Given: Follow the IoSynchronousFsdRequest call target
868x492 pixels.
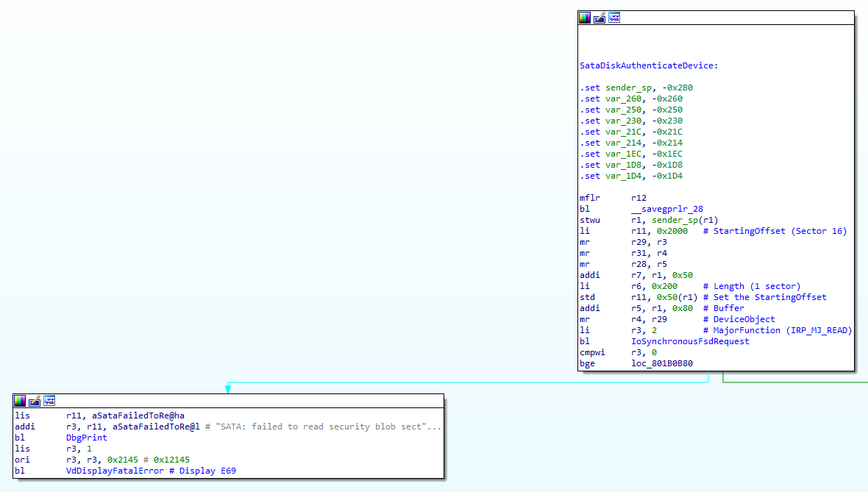Looking at the screenshot, I should coord(690,341).
